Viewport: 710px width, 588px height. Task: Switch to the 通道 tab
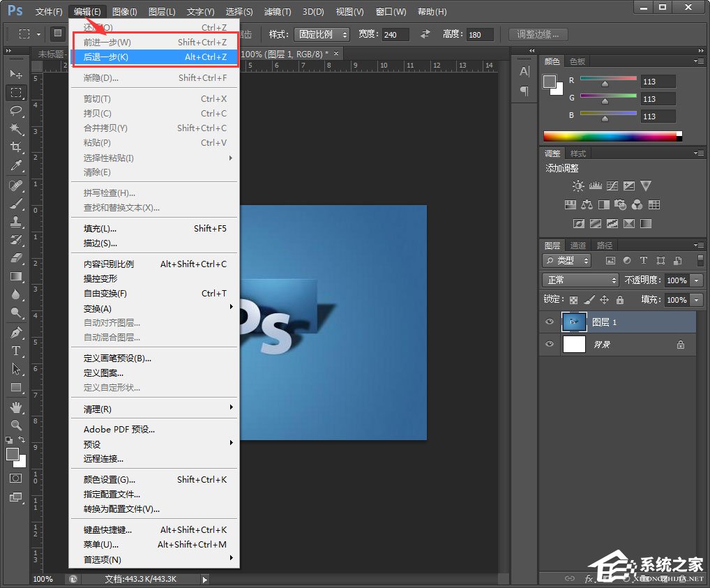pyautogui.click(x=577, y=245)
